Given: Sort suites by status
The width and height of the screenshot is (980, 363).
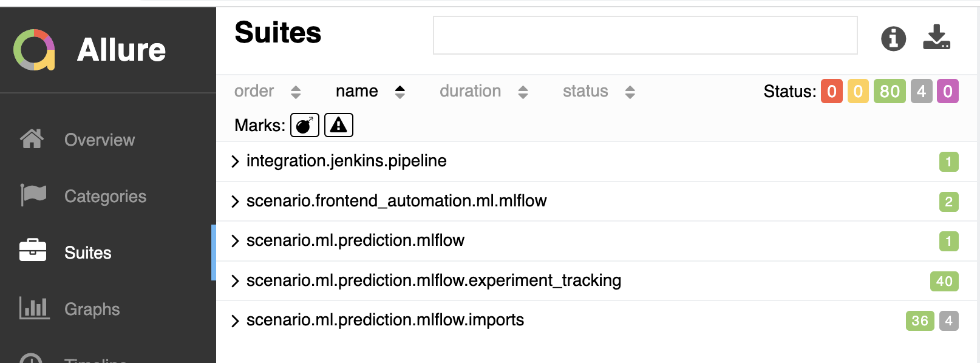Looking at the screenshot, I should click(x=599, y=91).
